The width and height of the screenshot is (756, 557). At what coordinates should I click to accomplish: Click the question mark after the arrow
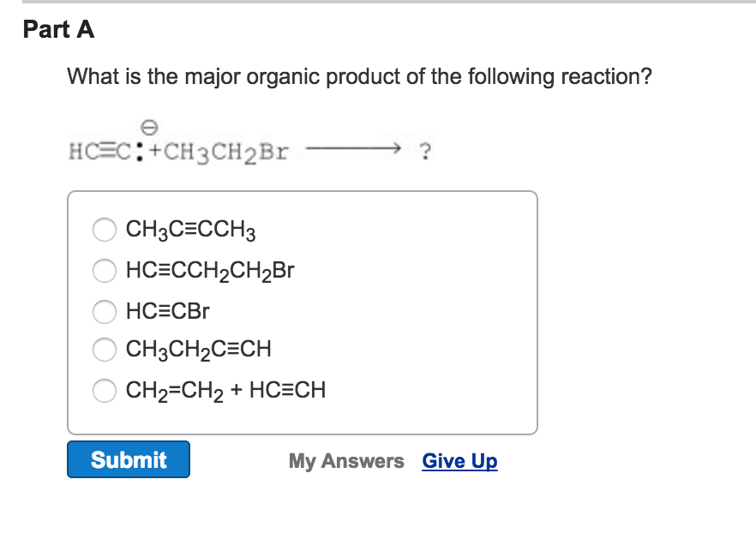423,149
